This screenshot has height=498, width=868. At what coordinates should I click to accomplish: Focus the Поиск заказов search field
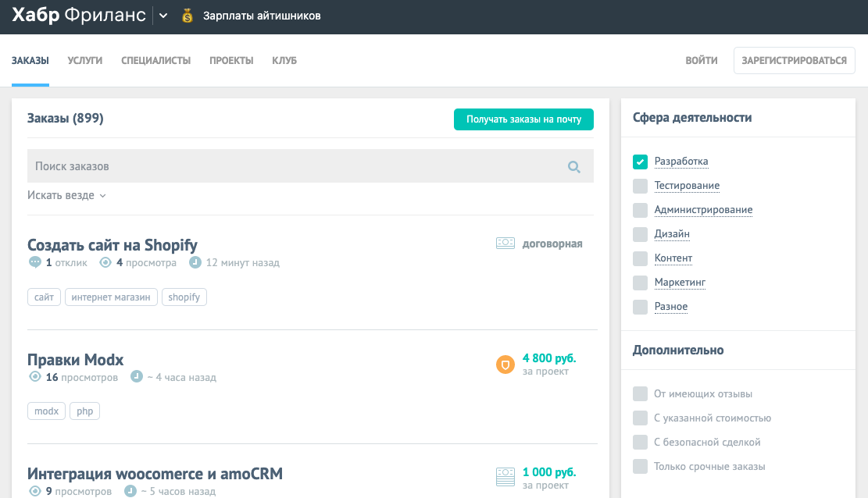pyautogui.click(x=310, y=166)
